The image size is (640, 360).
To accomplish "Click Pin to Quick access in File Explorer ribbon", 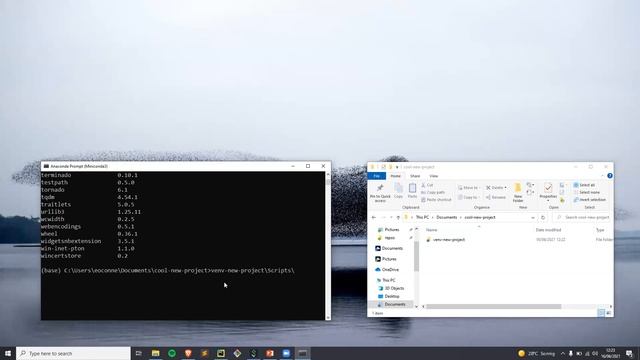I will 380,193.
